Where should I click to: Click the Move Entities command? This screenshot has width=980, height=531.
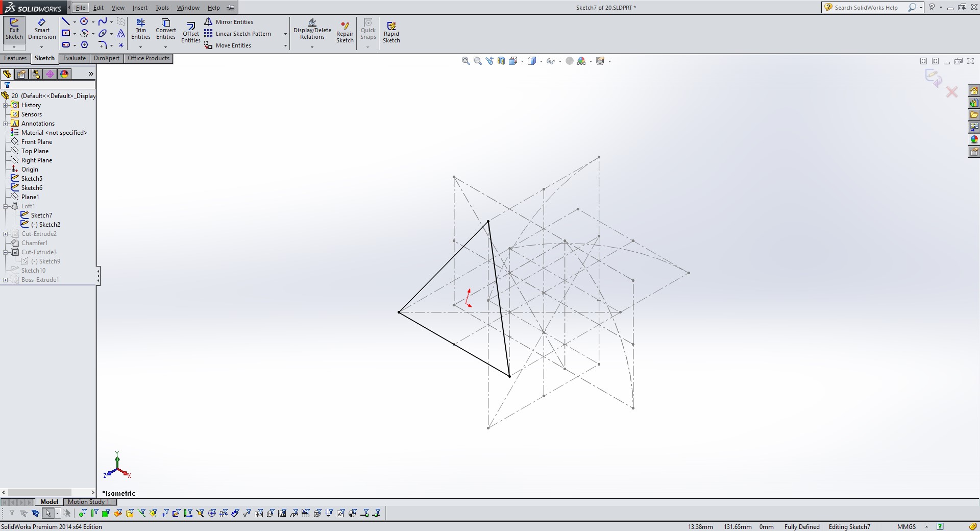point(228,45)
